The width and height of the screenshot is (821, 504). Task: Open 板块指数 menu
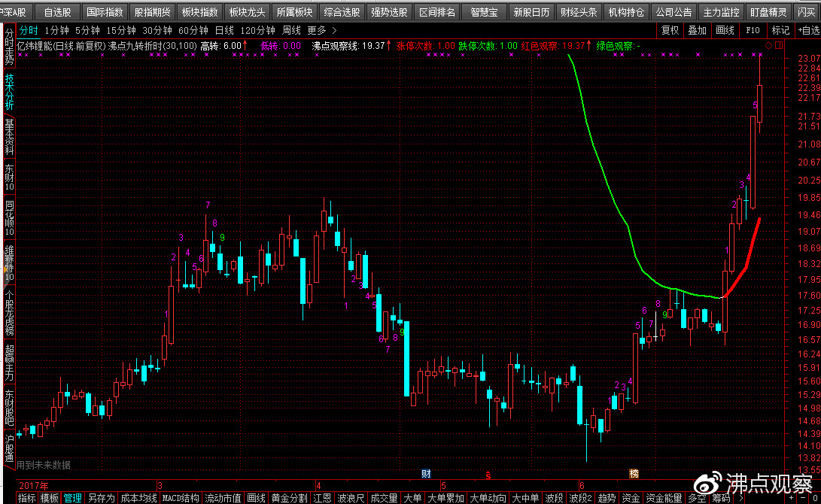[x=199, y=11]
